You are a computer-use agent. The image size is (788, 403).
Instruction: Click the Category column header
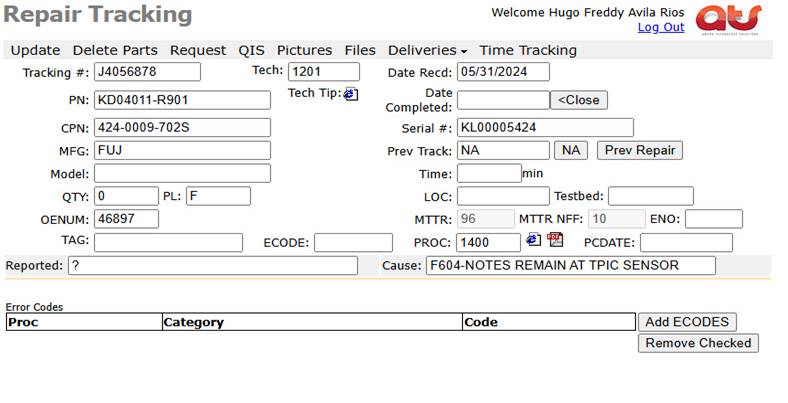312,322
